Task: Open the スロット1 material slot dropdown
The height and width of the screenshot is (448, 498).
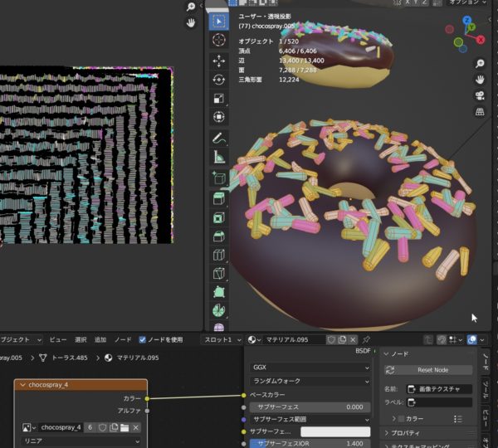Action: tap(222, 339)
